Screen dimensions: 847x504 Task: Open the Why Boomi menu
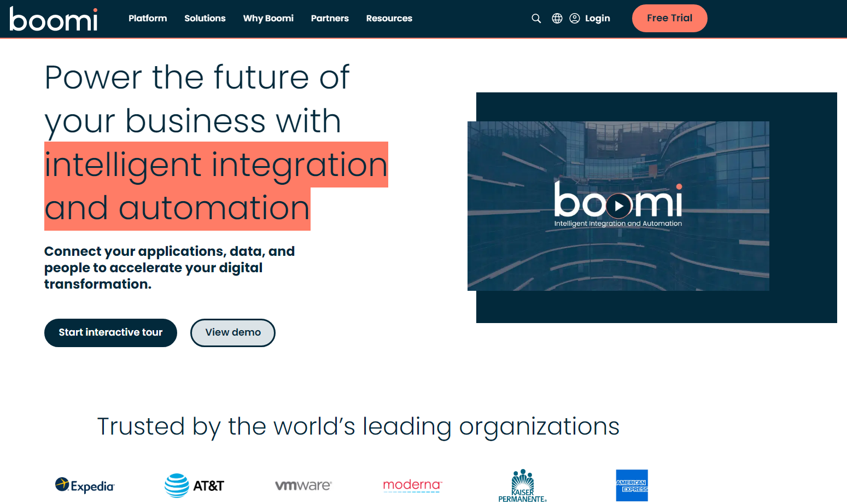point(268,19)
